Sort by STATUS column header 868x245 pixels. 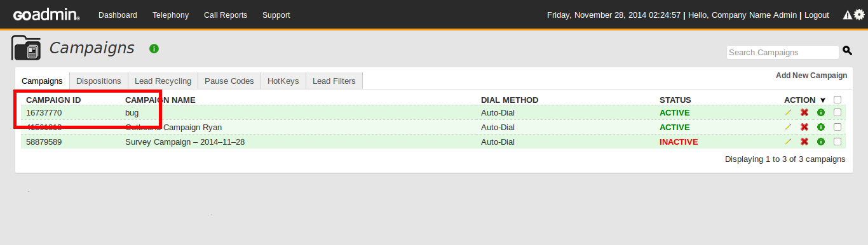point(675,100)
